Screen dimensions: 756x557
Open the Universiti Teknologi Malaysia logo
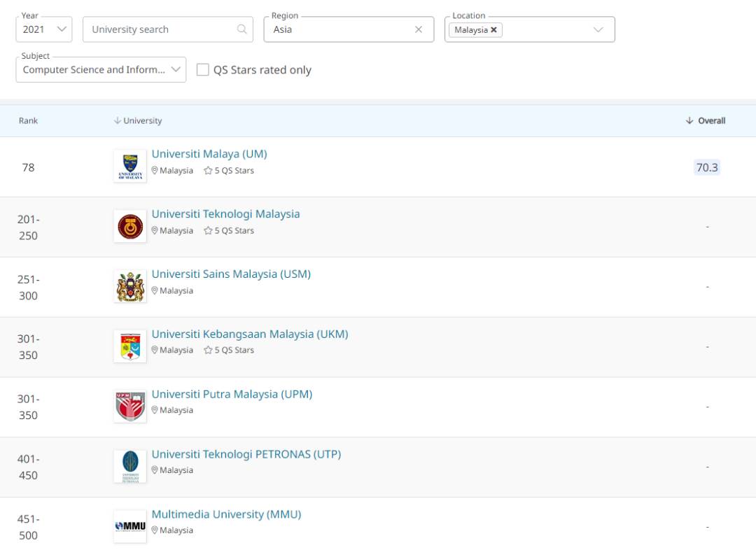[x=130, y=226]
